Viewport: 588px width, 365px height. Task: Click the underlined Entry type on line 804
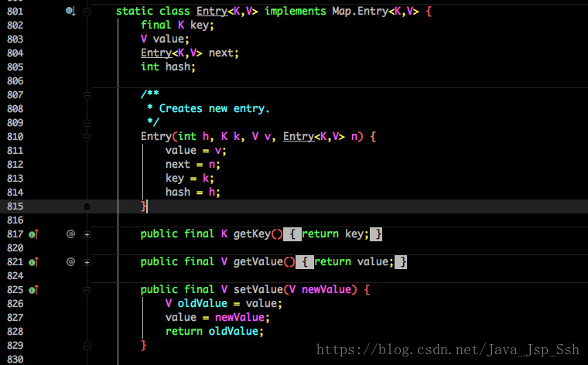pyautogui.click(x=156, y=53)
